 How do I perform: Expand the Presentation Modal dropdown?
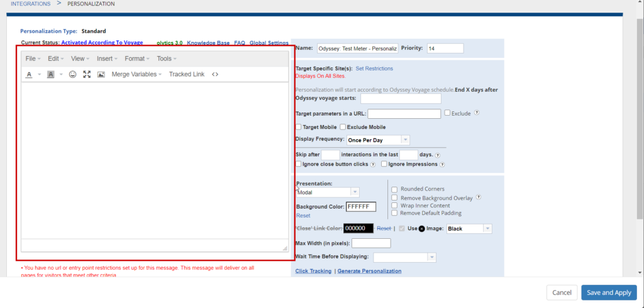[x=327, y=192]
